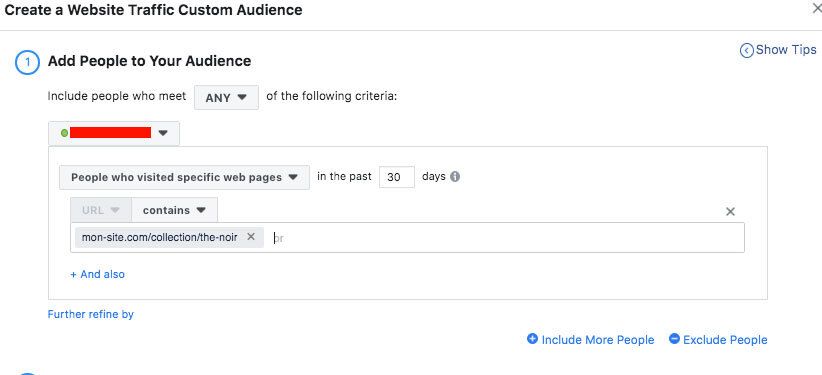This screenshot has height=375, width=822.
Task: Click 'Include More People'
Action: [591, 340]
